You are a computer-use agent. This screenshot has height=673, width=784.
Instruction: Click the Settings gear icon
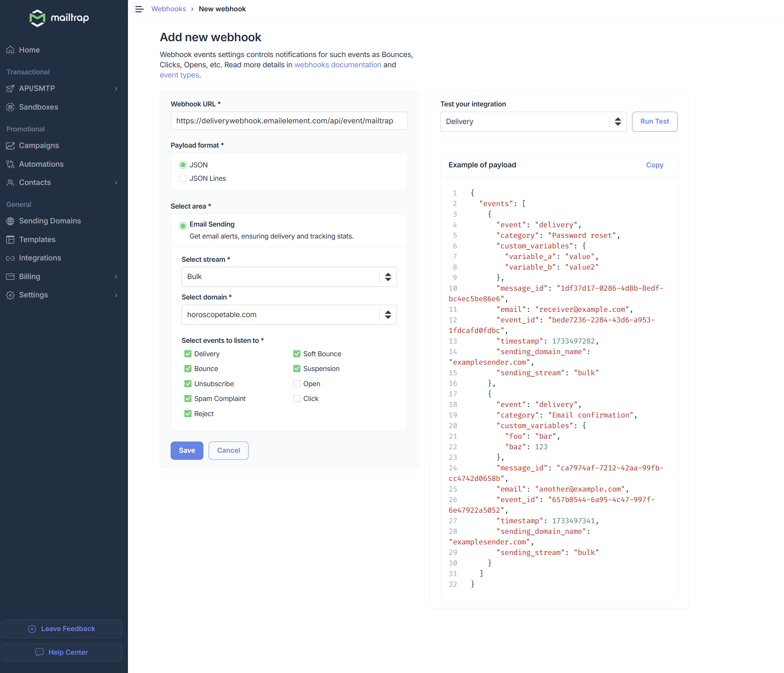10,295
